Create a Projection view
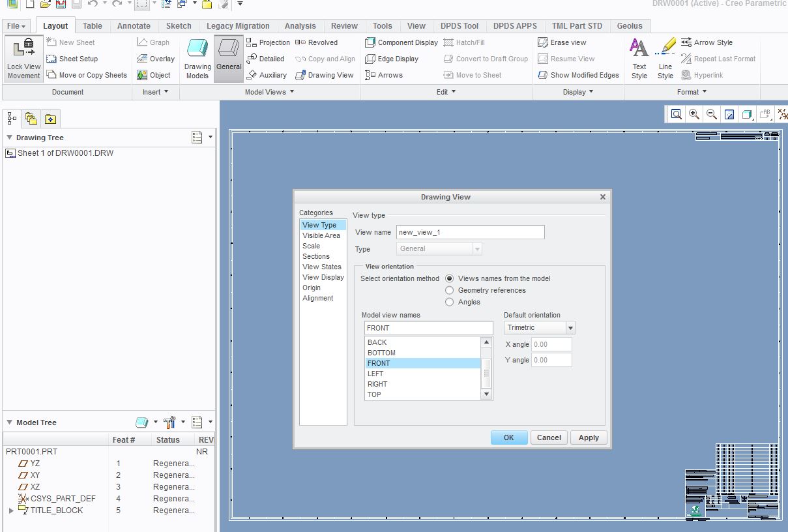The height and width of the screenshot is (532, 788). 268,42
